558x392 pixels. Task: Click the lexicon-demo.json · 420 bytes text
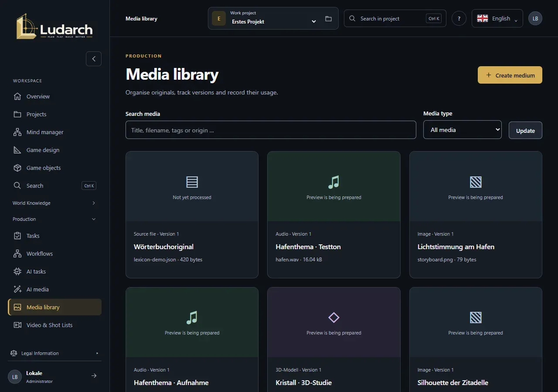coord(168,260)
